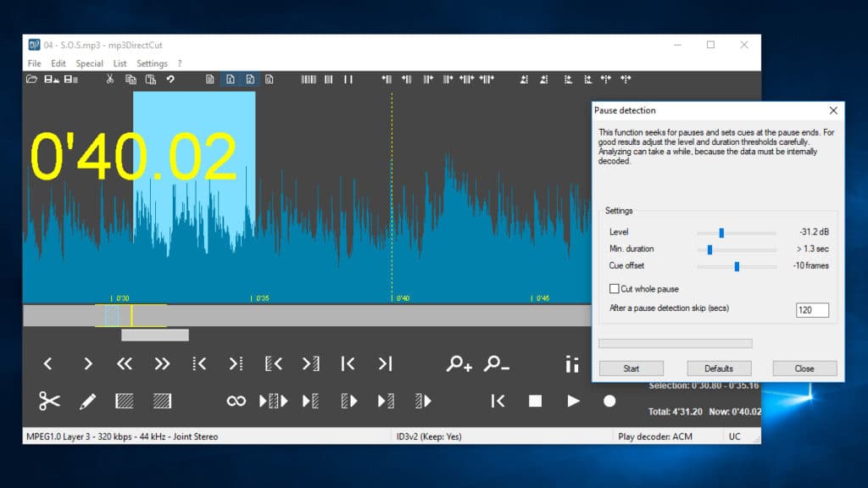Viewport: 868px width, 488px height.
Task: Click the Defaults button in Pause detection
Action: click(x=719, y=369)
